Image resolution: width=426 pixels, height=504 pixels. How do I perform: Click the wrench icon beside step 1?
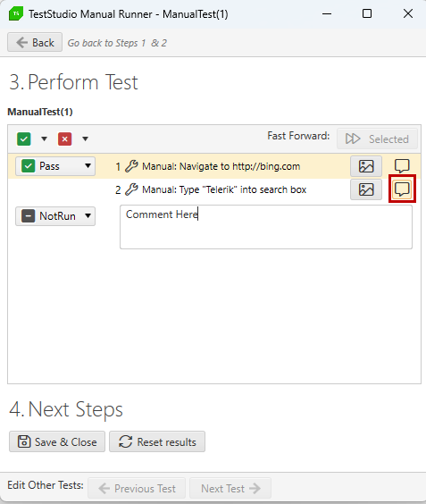click(x=131, y=166)
